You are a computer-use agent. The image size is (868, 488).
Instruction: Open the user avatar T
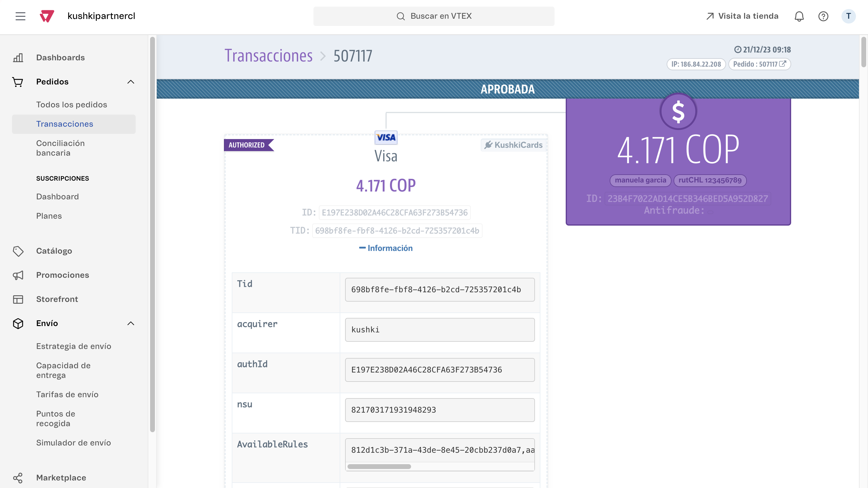pos(848,16)
